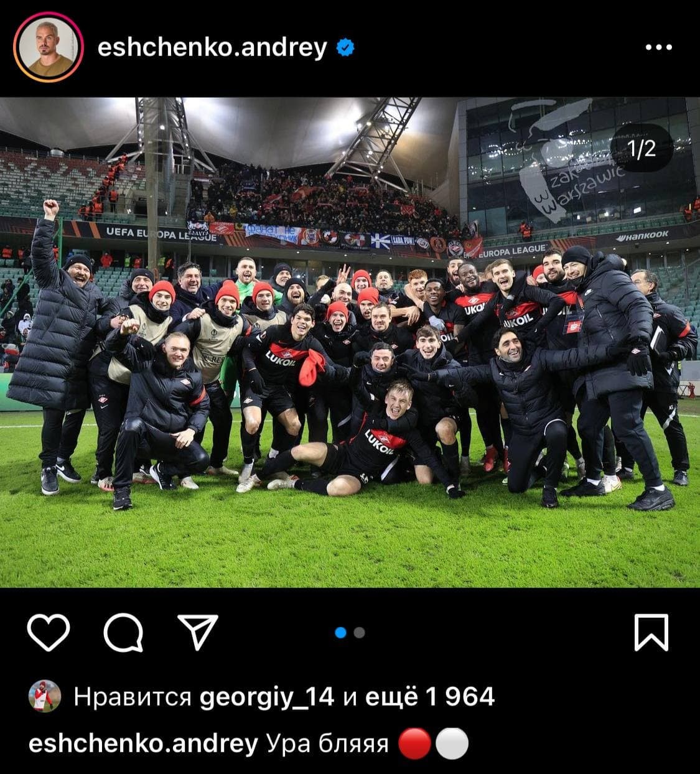Image resolution: width=700 pixels, height=774 pixels.
Task: Tap the team celebration photo
Action: click(x=350, y=342)
